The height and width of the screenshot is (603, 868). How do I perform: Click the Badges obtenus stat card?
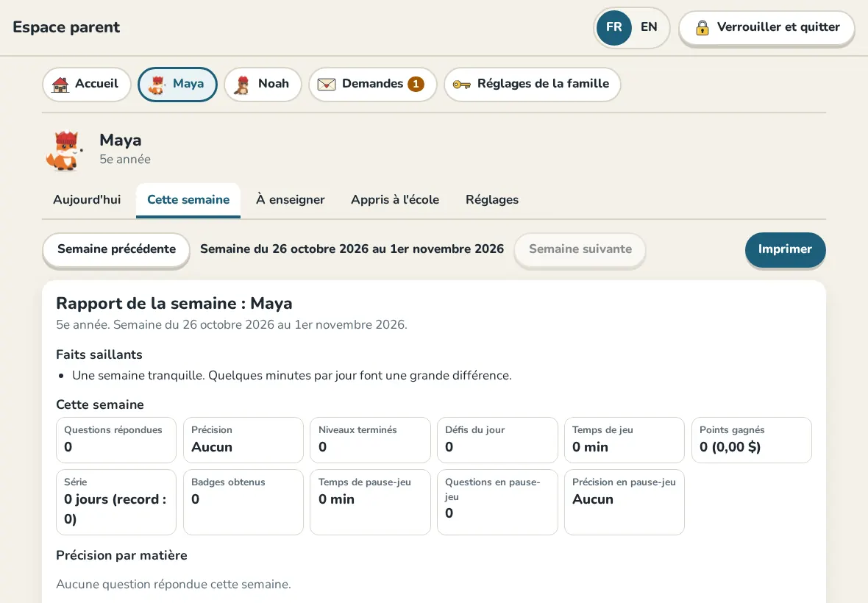(x=243, y=502)
